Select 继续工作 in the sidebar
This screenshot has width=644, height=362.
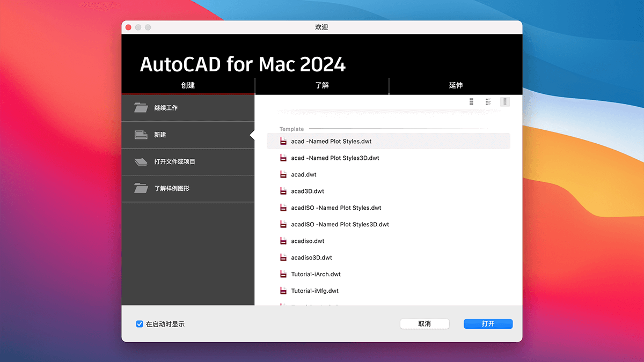(x=188, y=108)
